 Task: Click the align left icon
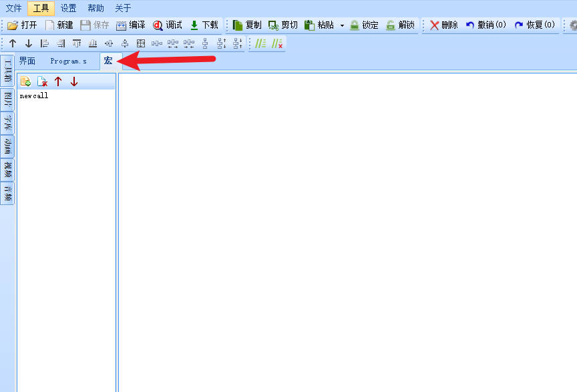click(45, 43)
